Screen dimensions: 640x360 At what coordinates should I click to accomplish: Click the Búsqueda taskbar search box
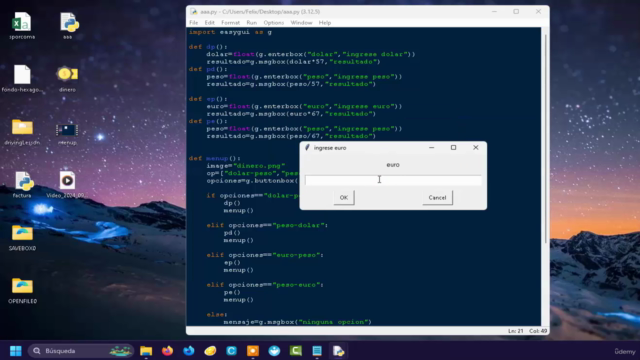[x=81, y=351]
